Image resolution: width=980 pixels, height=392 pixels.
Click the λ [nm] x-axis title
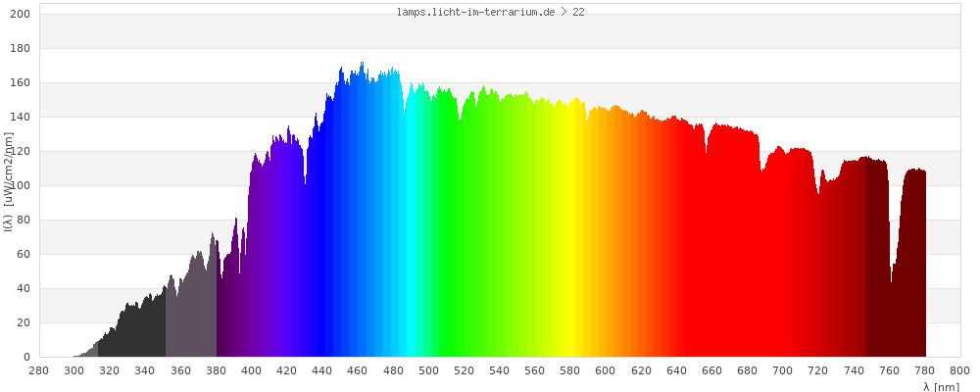(942, 387)
